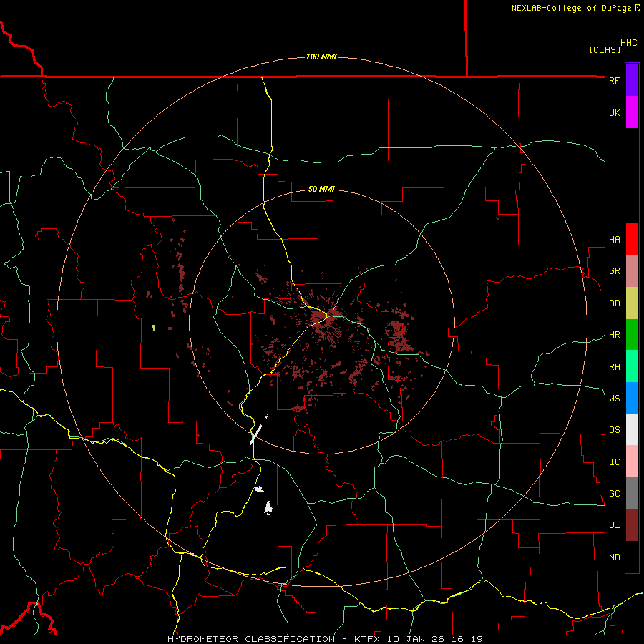
Task: Click the [CLAS] units label
Action: (x=605, y=49)
